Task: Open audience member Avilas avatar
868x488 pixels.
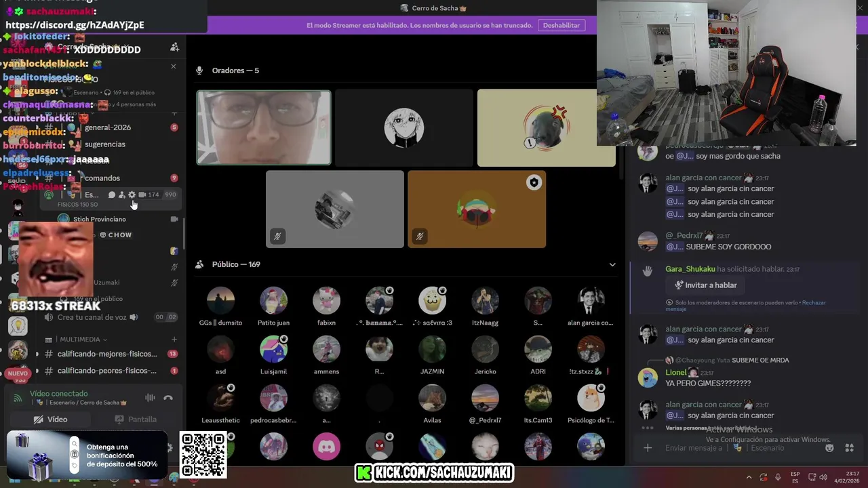Action: pyautogui.click(x=432, y=398)
